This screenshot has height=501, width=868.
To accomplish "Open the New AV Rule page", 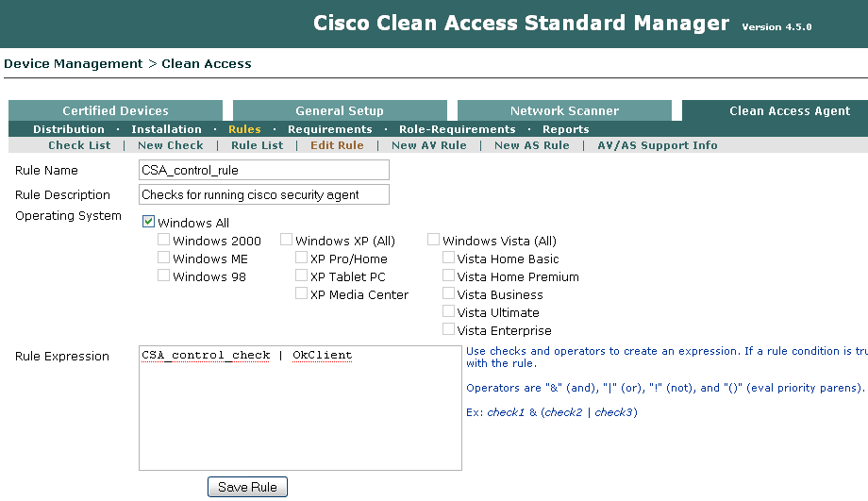I will [428, 145].
